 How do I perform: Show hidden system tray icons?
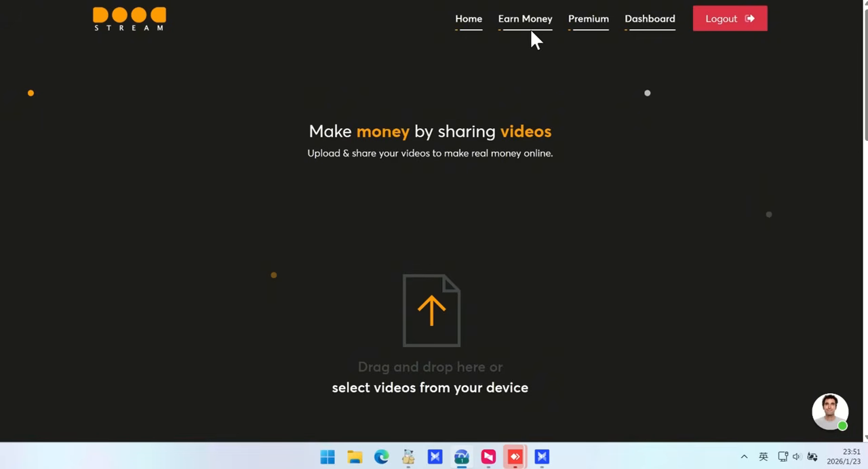744,457
